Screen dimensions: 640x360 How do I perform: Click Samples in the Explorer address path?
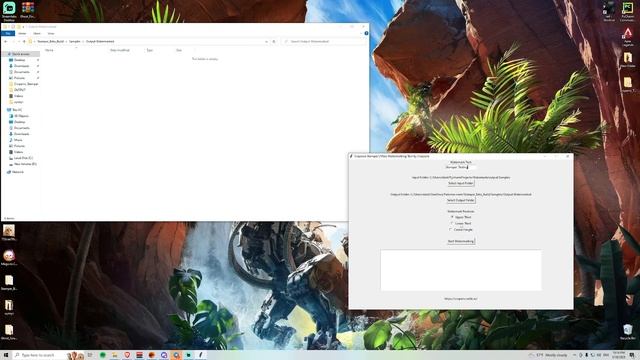[74, 42]
